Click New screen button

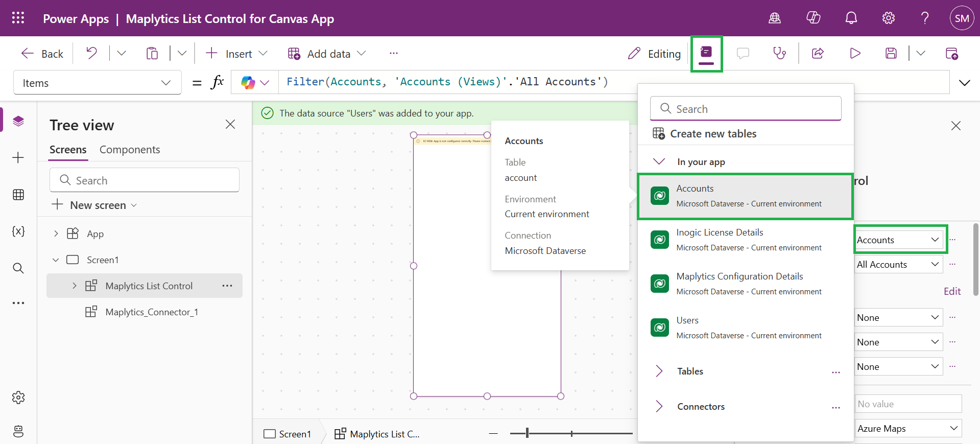[94, 205]
